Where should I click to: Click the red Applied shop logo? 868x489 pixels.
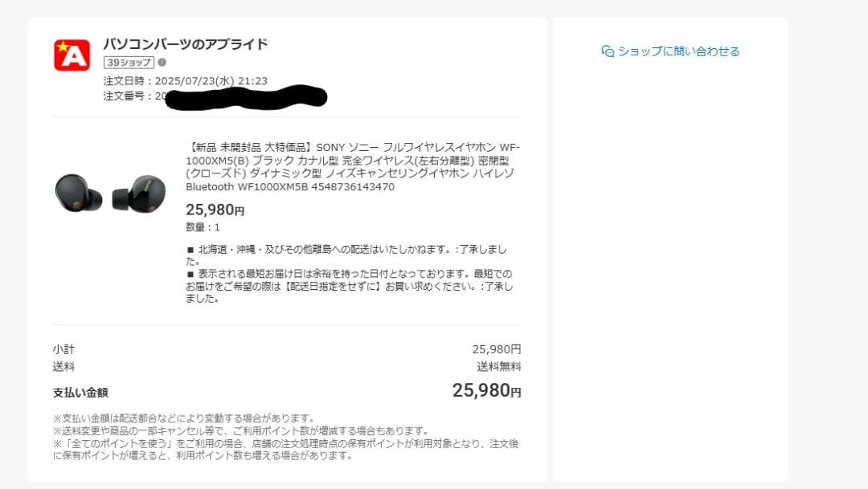point(72,55)
